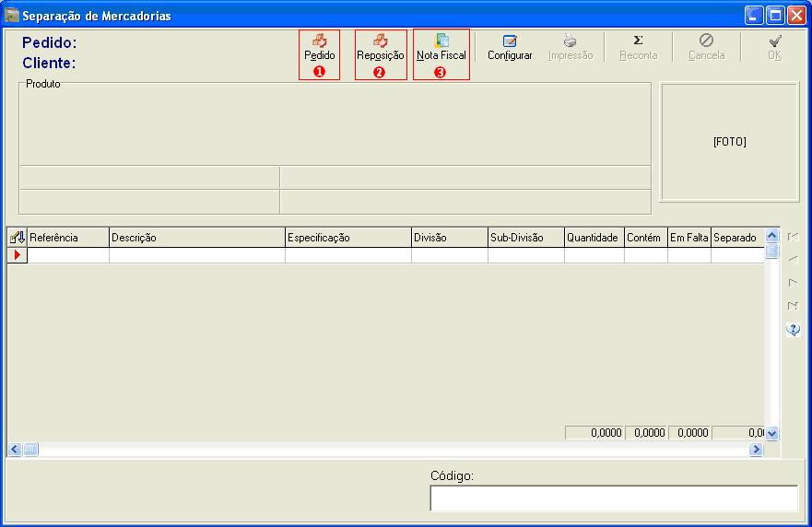Click the Reconta sigma button
The width and height of the screenshot is (812, 527).
[638, 48]
